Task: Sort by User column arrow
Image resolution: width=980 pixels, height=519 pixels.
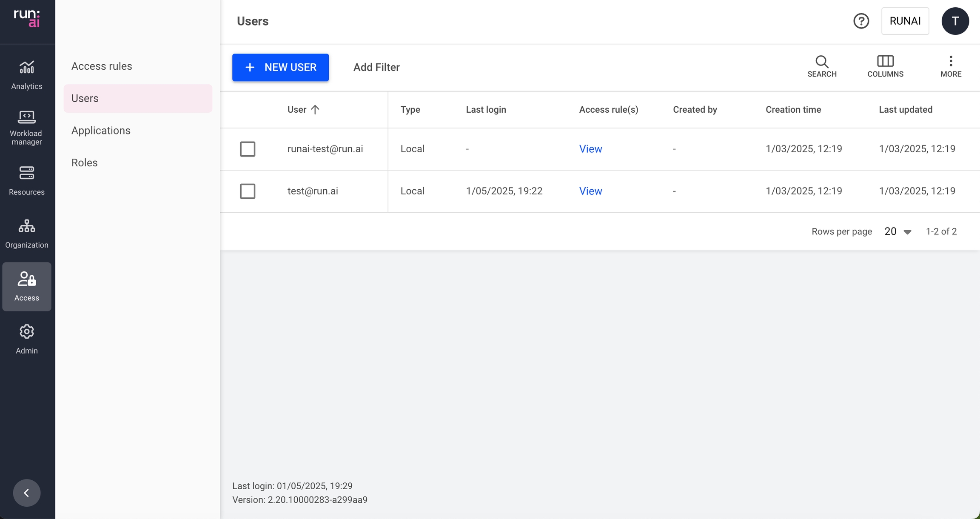Action: coord(315,109)
